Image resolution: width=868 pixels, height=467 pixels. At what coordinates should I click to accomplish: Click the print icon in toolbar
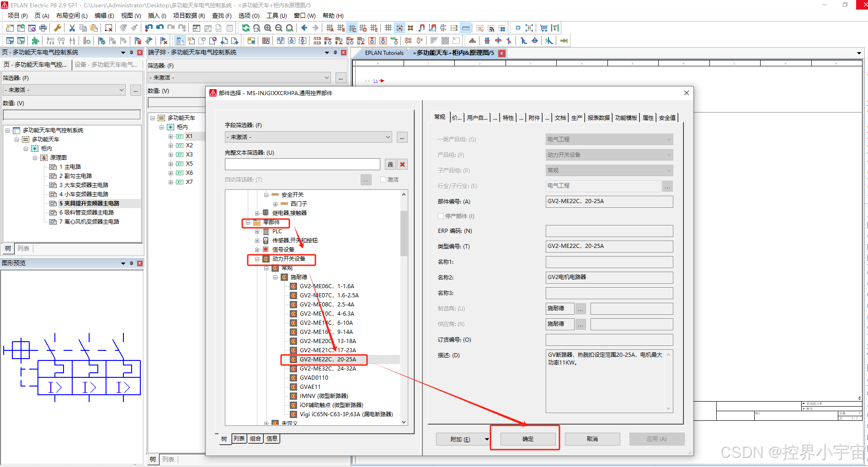tap(43, 28)
